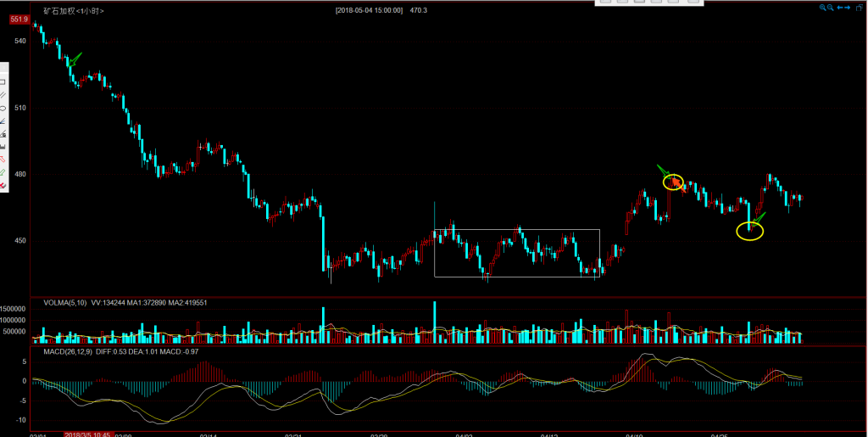Click the 2018-05-04 15:00:00 timestamp readout
Screen dimensions: 868x437
[x=369, y=10]
